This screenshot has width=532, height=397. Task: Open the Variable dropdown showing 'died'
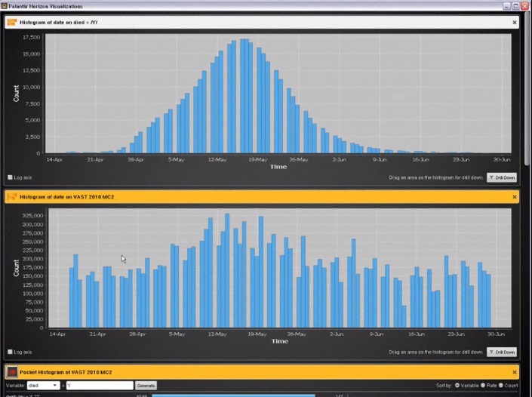click(x=44, y=386)
